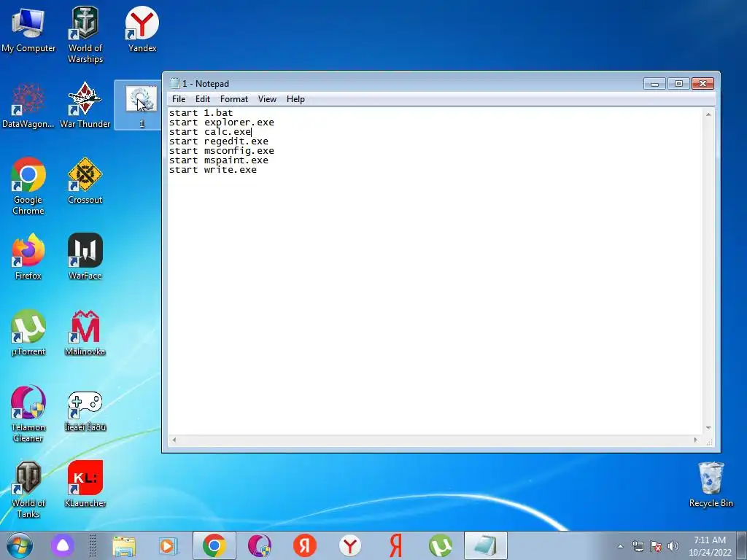Select the µTorrent desktop shortcut
747x560 pixels.
point(28,332)
